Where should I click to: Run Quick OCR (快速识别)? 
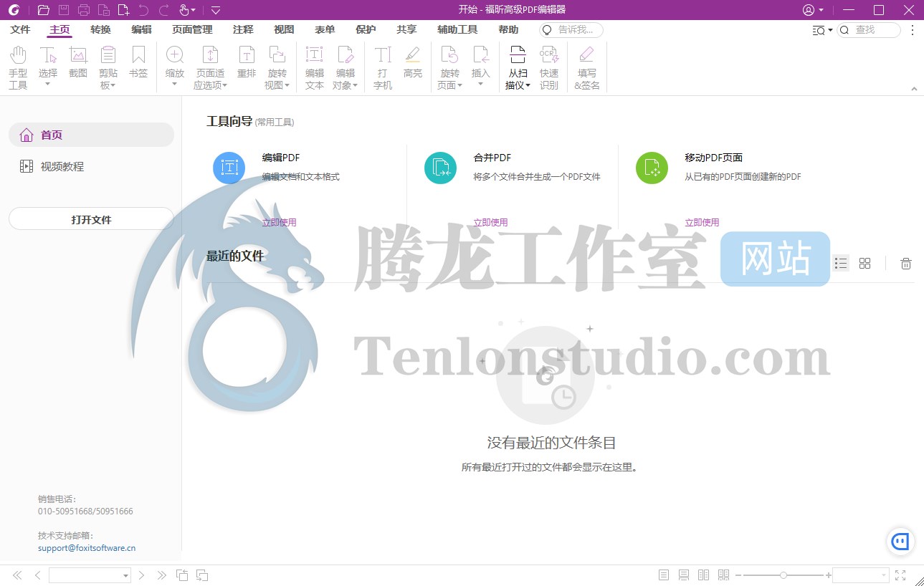point(549,68)
